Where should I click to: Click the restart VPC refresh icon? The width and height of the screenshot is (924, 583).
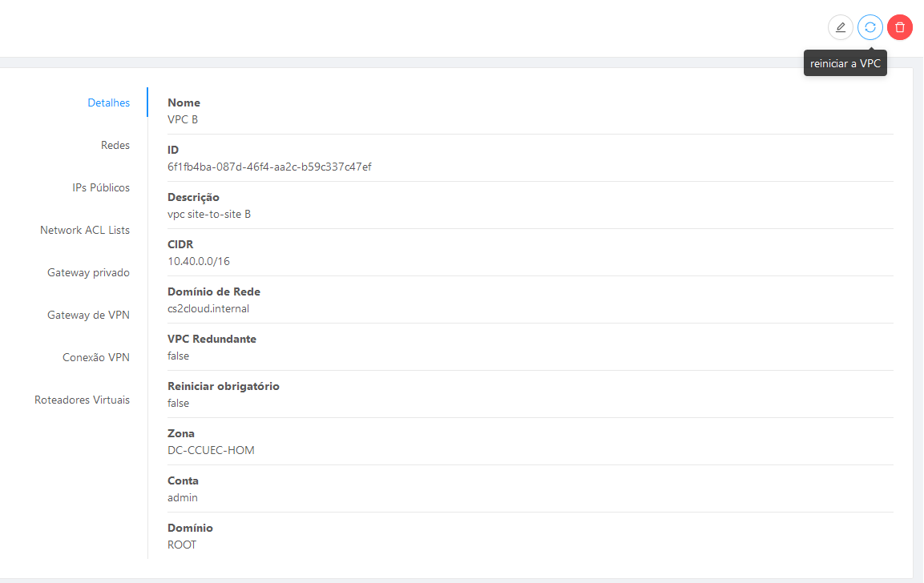coord(870,27)
